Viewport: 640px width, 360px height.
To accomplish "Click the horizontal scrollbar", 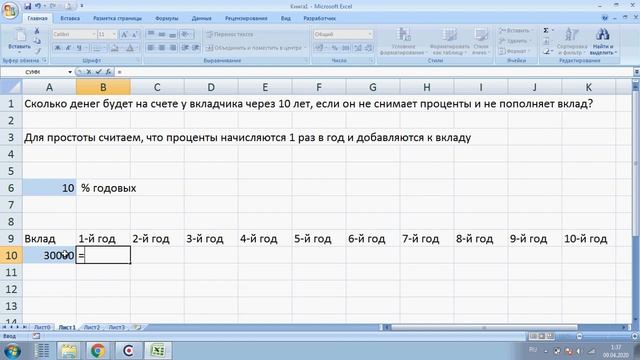I will pos(484,327).
